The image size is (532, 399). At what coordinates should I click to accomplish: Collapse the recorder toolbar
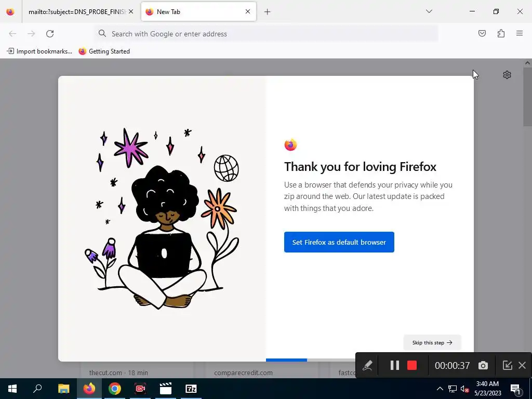pyautogui.click(x=507, y=365)
